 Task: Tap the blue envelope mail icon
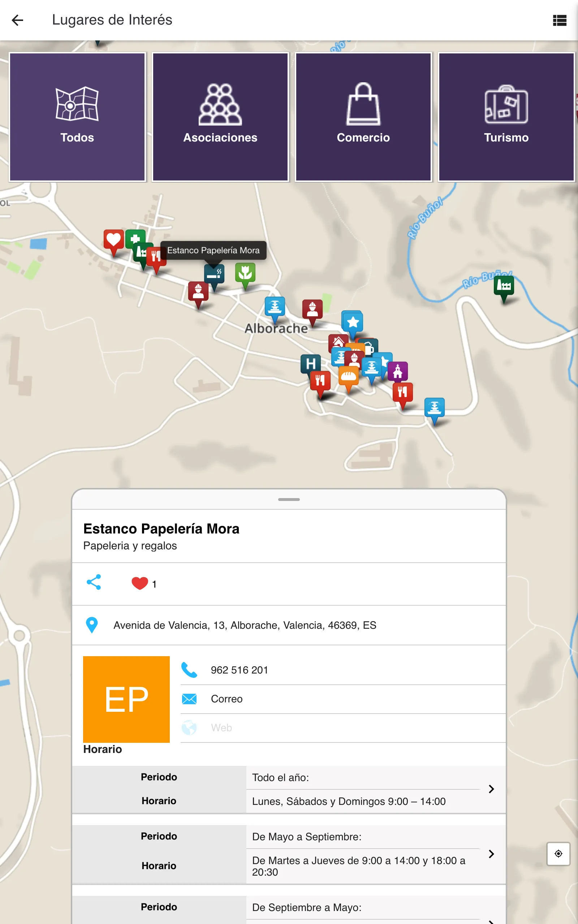189,699
